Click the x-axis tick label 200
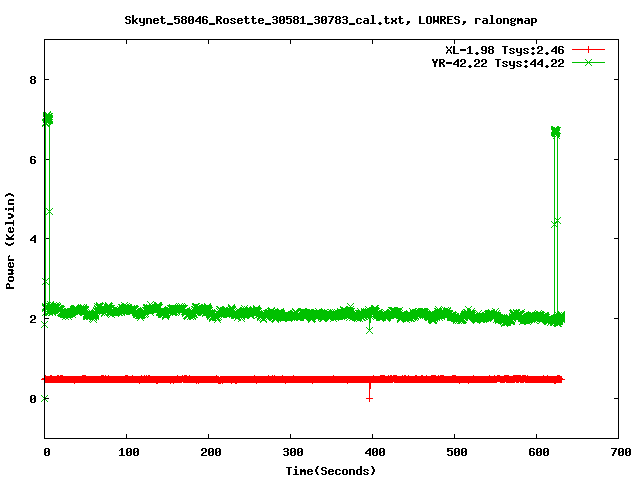Screen dimensions: 640x480 pos(211,452)
